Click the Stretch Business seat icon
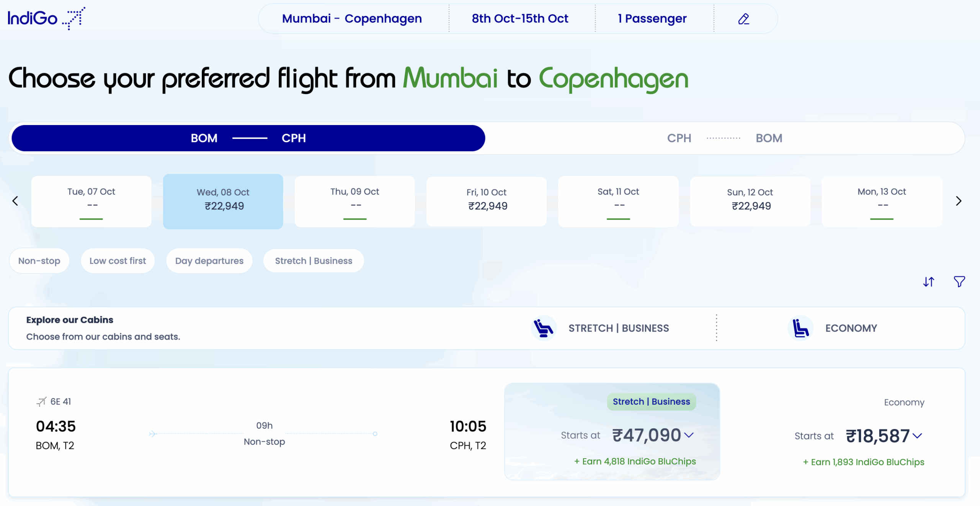The image size is (980, 506). (x=543, y=328)
